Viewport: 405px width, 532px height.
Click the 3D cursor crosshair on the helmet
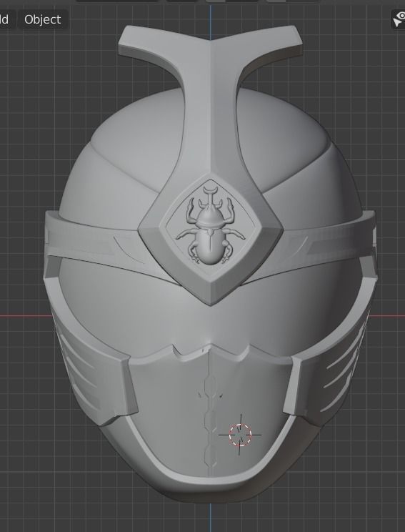click(240, 435)
